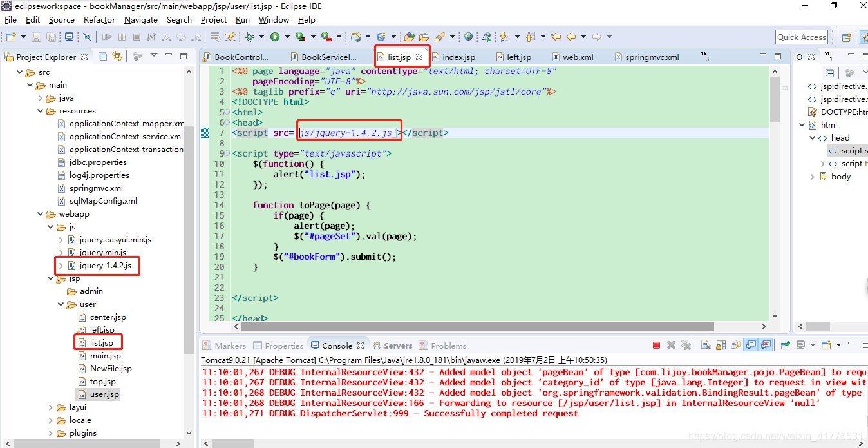The image size is (868, 448).
Task: Collapse the resources folder node
Action: click(40, 111)
